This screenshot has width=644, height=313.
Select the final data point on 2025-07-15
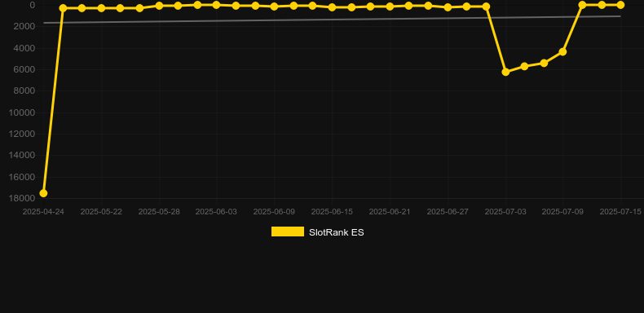click(x=620, y=5)
